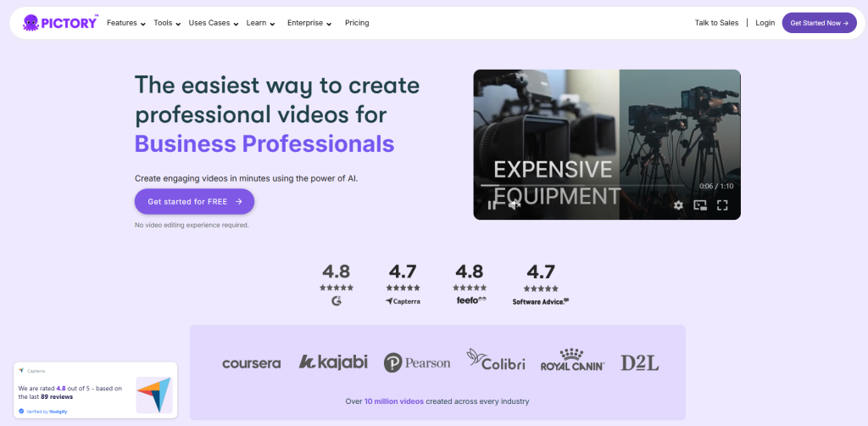Click the kajabi logo
The width and height of the screenshot is (868, 426).
pyautogui.click(x=333, y=362)
